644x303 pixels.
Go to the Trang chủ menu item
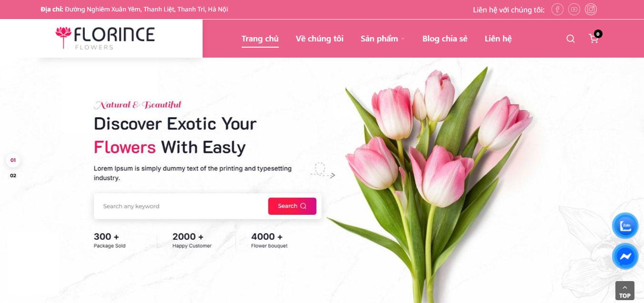pos(260,39)
